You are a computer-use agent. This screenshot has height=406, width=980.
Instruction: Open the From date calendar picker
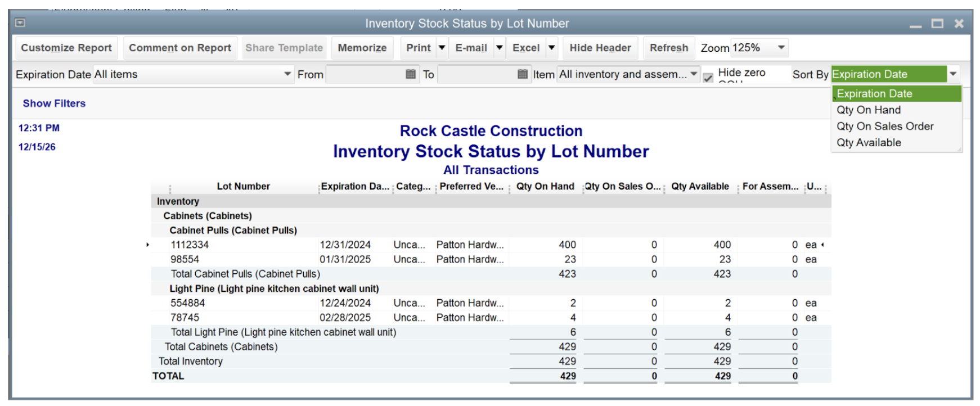point(411,74)
